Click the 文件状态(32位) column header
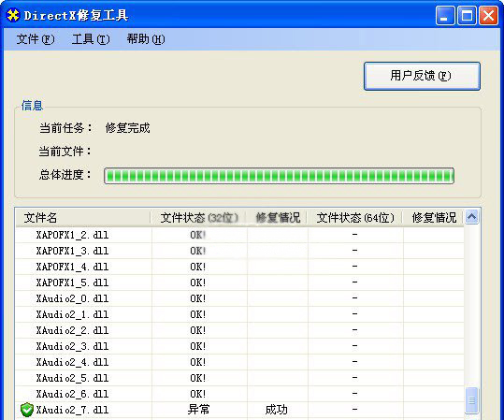 click(198, 218)
